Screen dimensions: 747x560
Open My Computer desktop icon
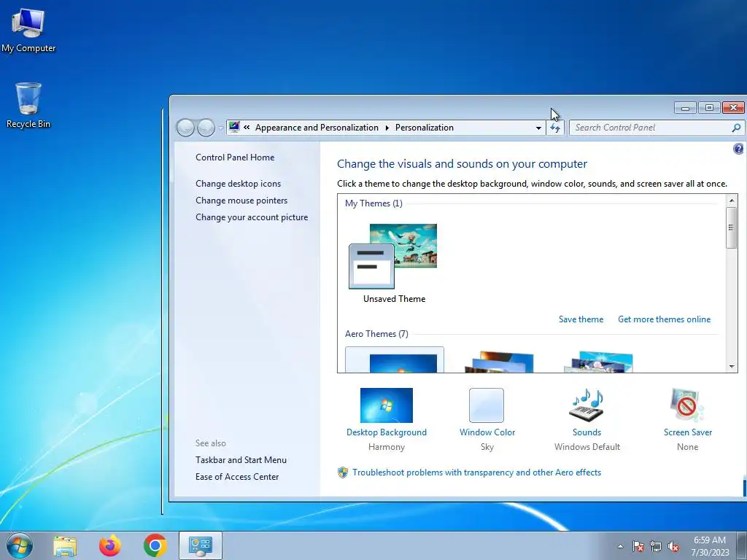[x=28, y=31]
